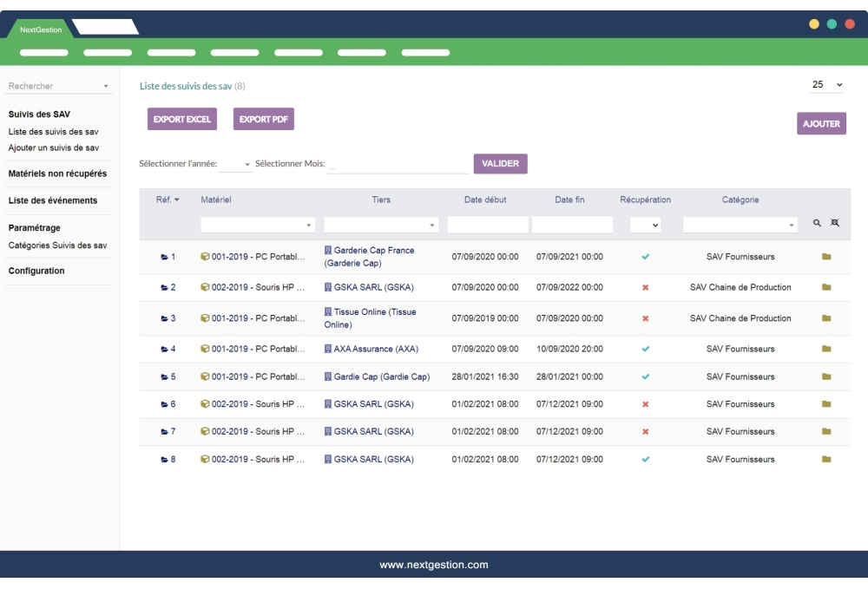Click the green check in Récupération for row 1
This screenshot has width=868, height=589.
click(x=646, y=256)
